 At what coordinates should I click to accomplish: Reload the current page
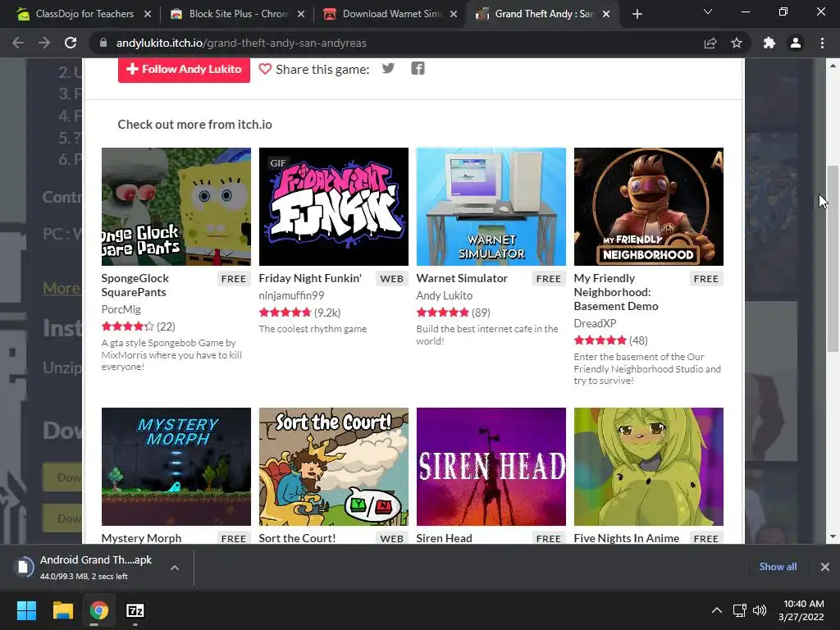click(71, 43)
